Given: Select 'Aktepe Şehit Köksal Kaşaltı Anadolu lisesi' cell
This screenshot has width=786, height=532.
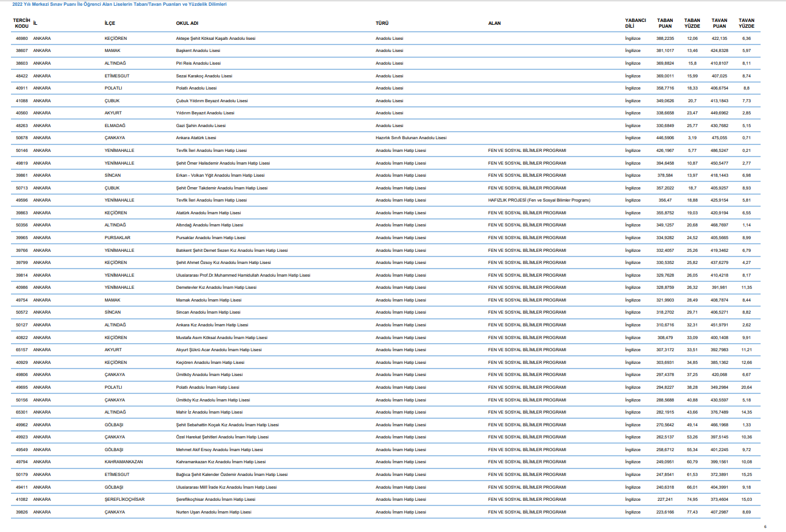Looking at the screenshot, I should coord(215,39).
